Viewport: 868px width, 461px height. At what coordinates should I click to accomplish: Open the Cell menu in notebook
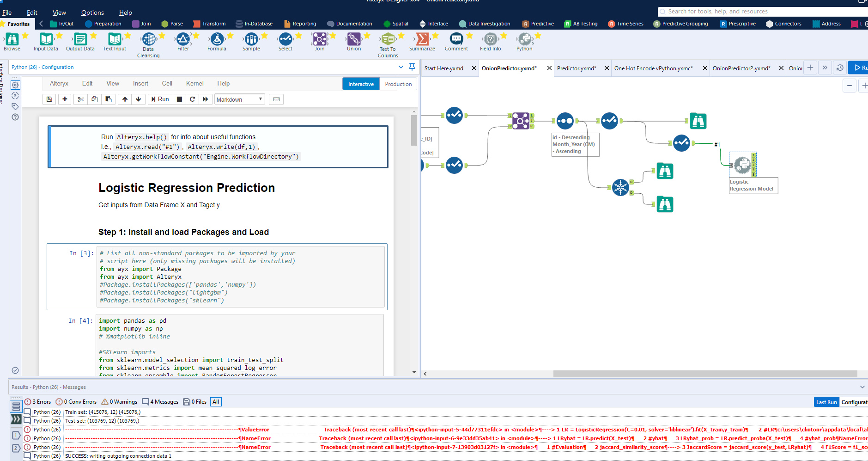tap(167, 84)
